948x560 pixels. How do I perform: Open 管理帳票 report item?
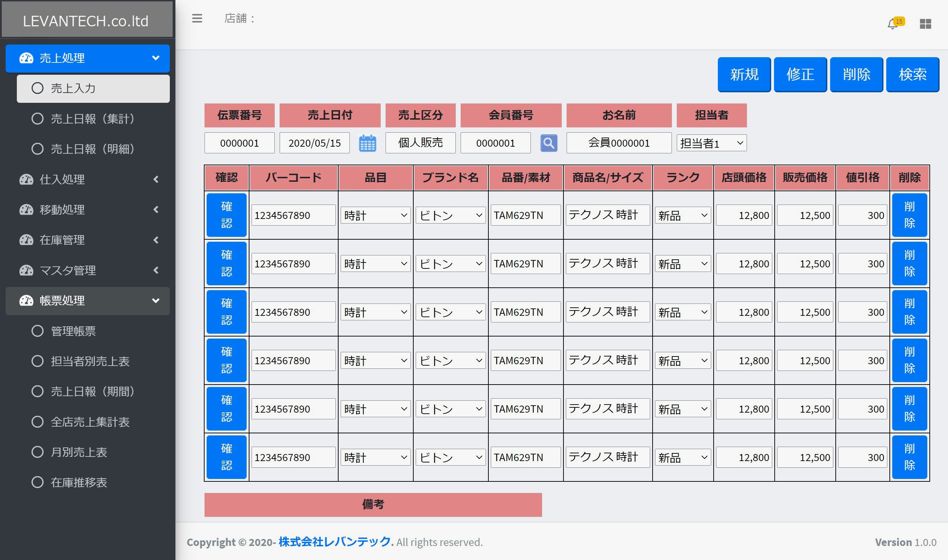93,331
